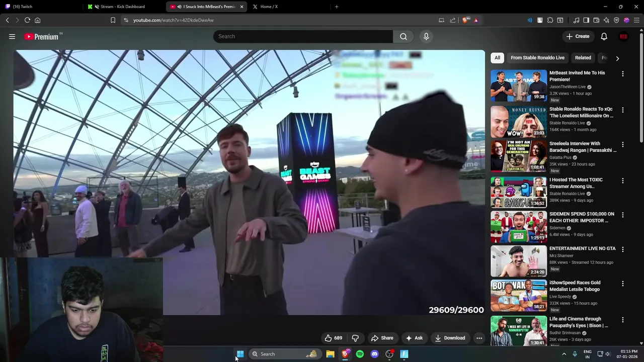Click the Ask button
The width and height of the screenshot is (644, 362).
414,338
